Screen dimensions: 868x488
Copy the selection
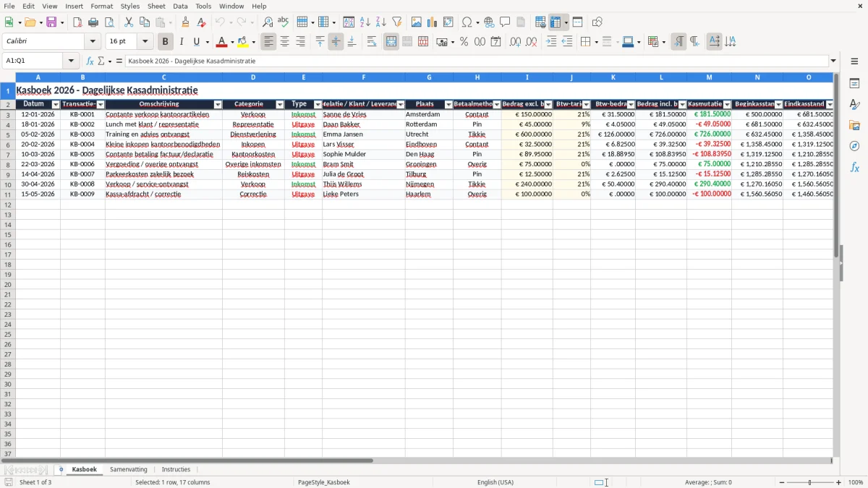[x=145, y=22]
